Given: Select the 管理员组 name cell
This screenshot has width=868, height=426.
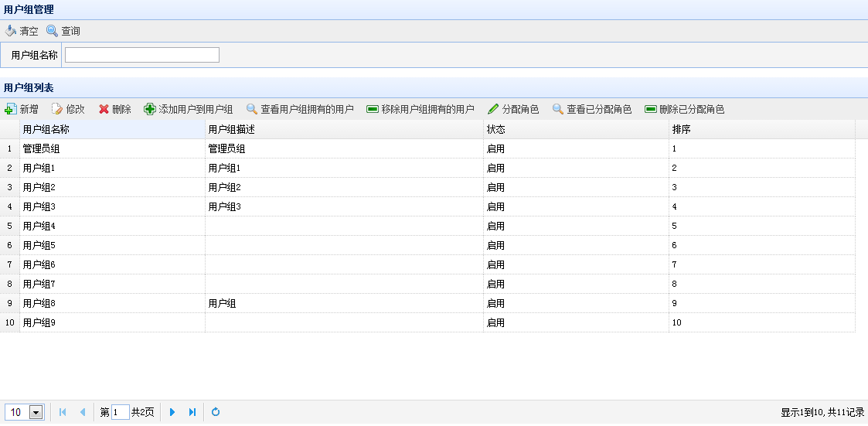Looking at the screenshot, I should [x=112, y=148].
